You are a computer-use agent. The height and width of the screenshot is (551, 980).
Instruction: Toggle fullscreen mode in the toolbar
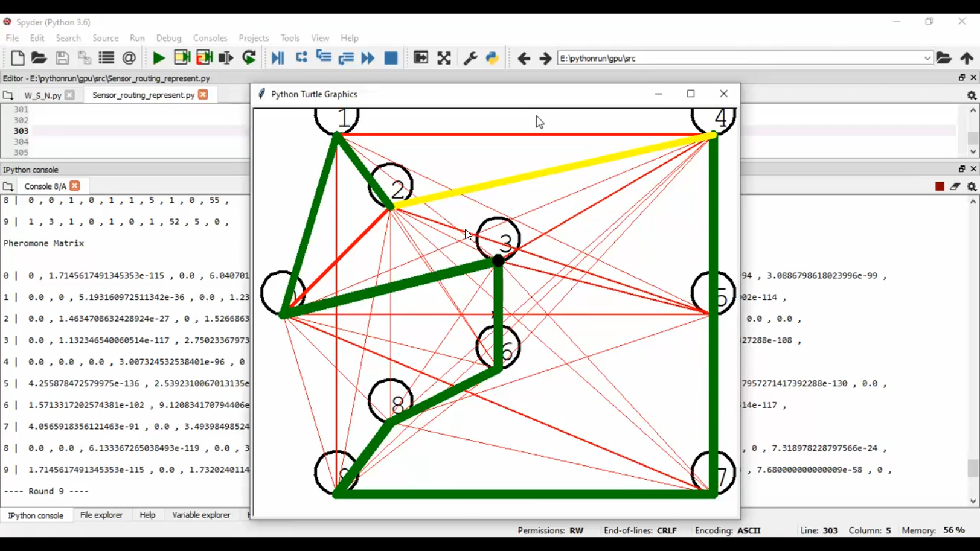pos(444,58)
